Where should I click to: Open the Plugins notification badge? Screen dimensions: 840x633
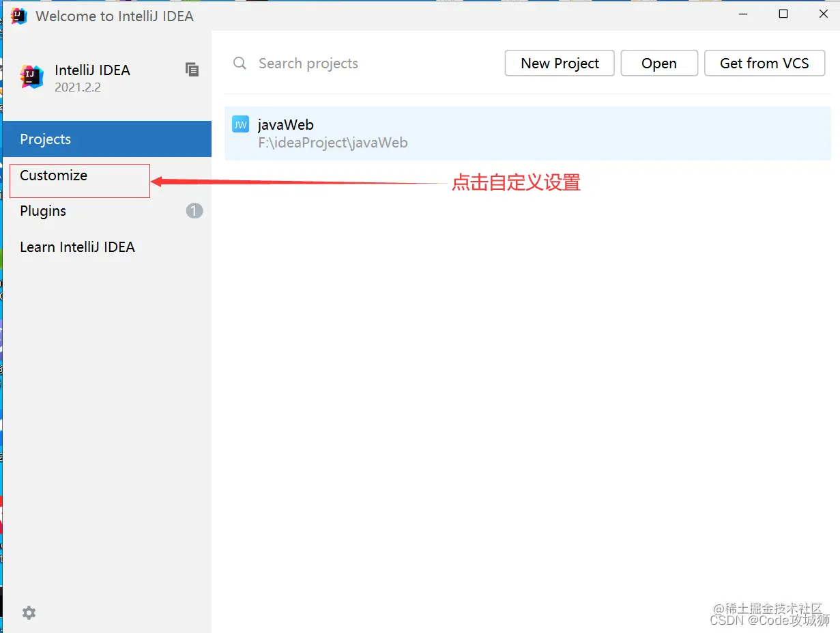point(194,211)
